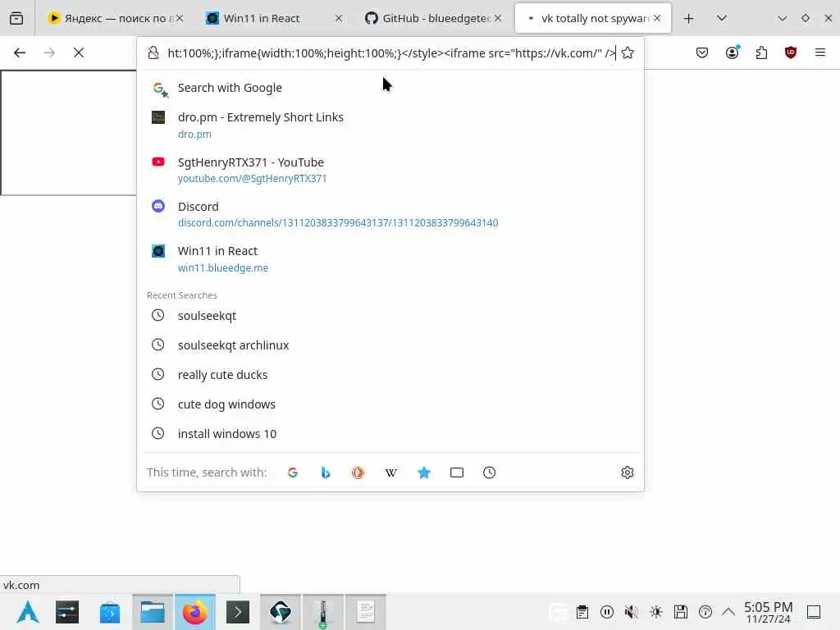
Task: Search in History clock icon
Action: (489, 472)
